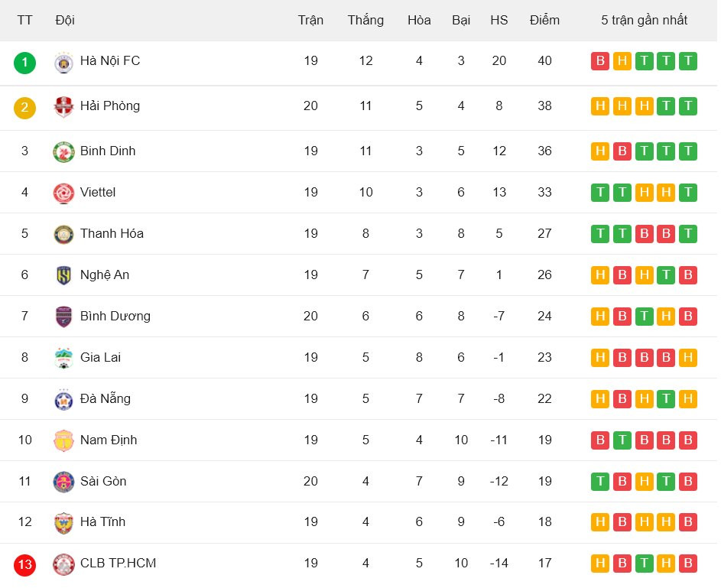This screenshot has height=588, width=721.
Task: Click the Gia Lai club logo
Action: pyautogui.click(x=63, y=358)
